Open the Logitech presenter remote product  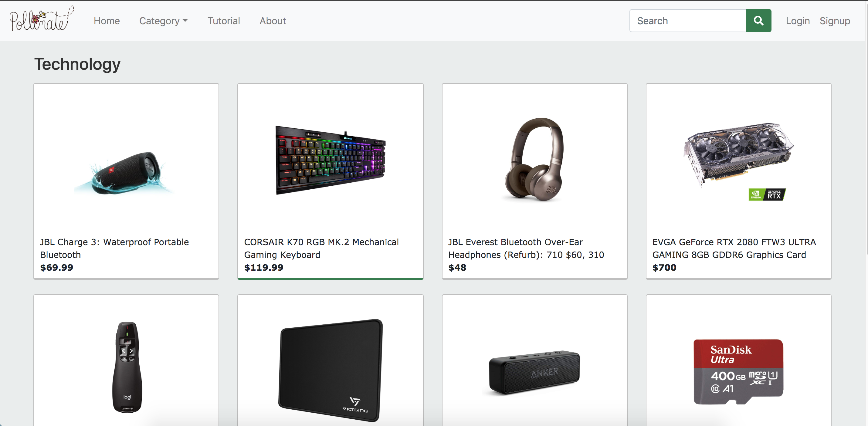tap(127, 367)
